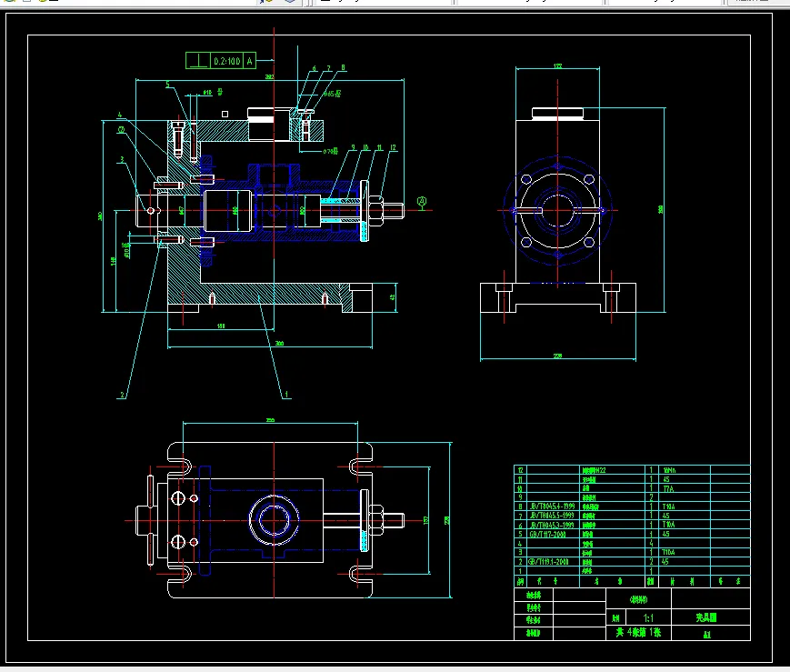Viewport: 790px width, 672px height.
Task: Click quantity 4 in parts list row 4
Action: (x=652, y=544)
